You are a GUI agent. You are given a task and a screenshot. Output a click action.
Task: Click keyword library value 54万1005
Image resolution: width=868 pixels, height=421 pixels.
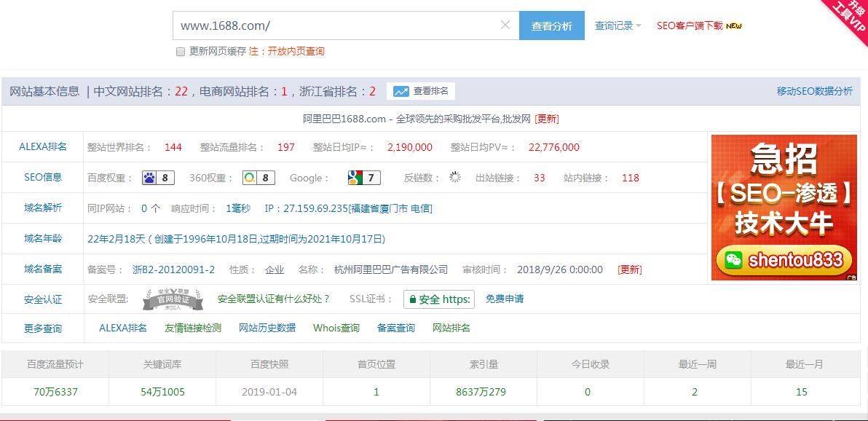coord(162,392)
